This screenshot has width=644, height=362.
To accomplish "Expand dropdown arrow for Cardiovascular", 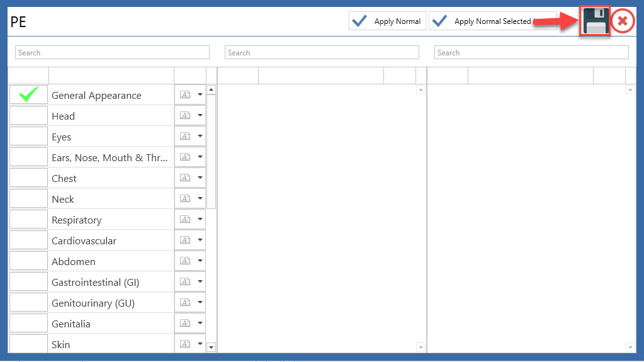I will pos(200,240).
